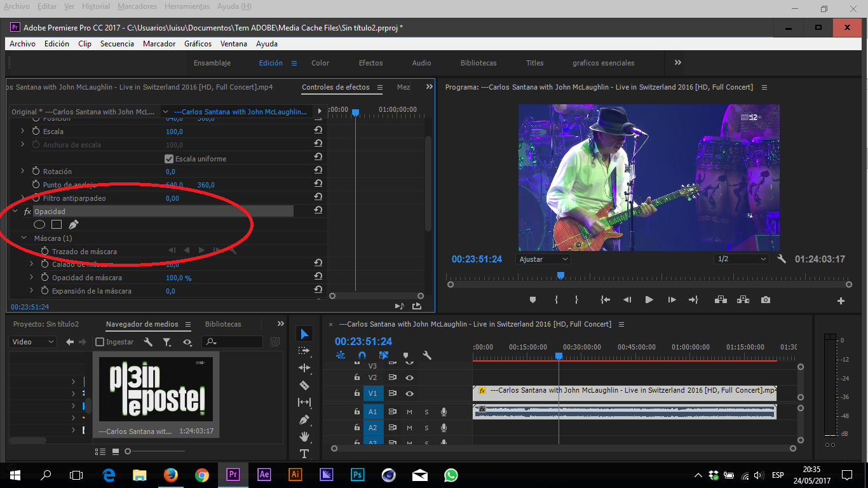Go to In point
The width and height of the screenshot is (868, 488).
(605, 300)
